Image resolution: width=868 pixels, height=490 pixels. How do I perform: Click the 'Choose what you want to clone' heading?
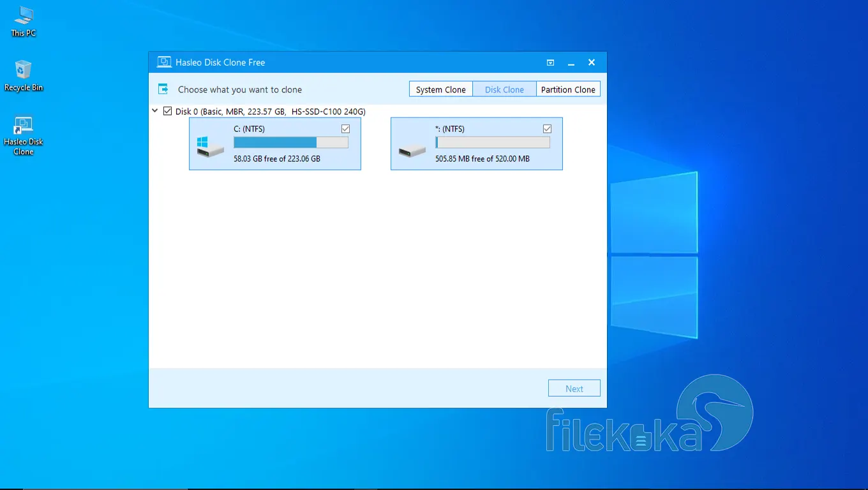tap(240, 90)
